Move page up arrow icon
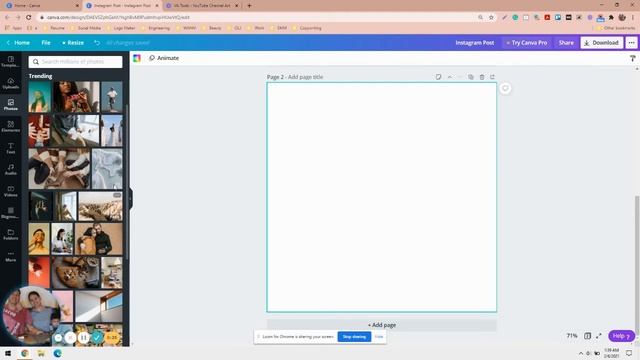The image size is (640, 360). click(x=449, y=77)
